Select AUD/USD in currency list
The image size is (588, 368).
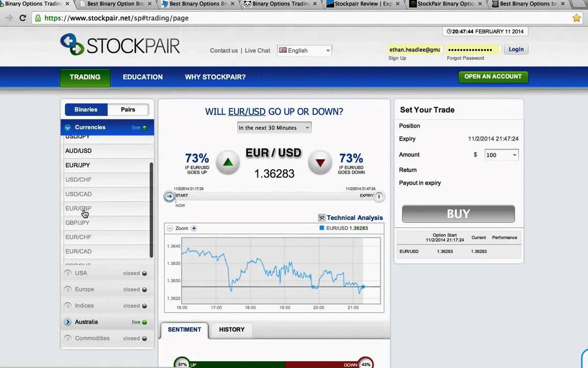coord(107,151)
